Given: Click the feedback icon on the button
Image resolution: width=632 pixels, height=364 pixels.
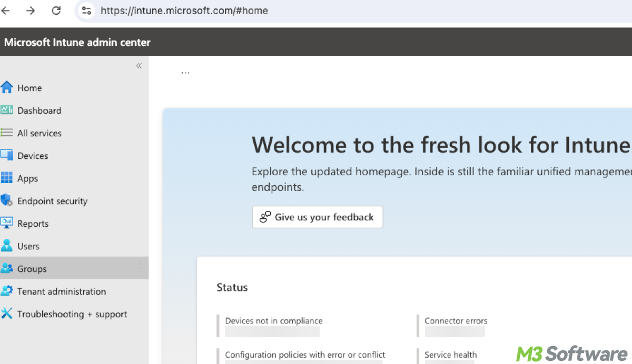Looking at the screenshot, I should (265, 217).
